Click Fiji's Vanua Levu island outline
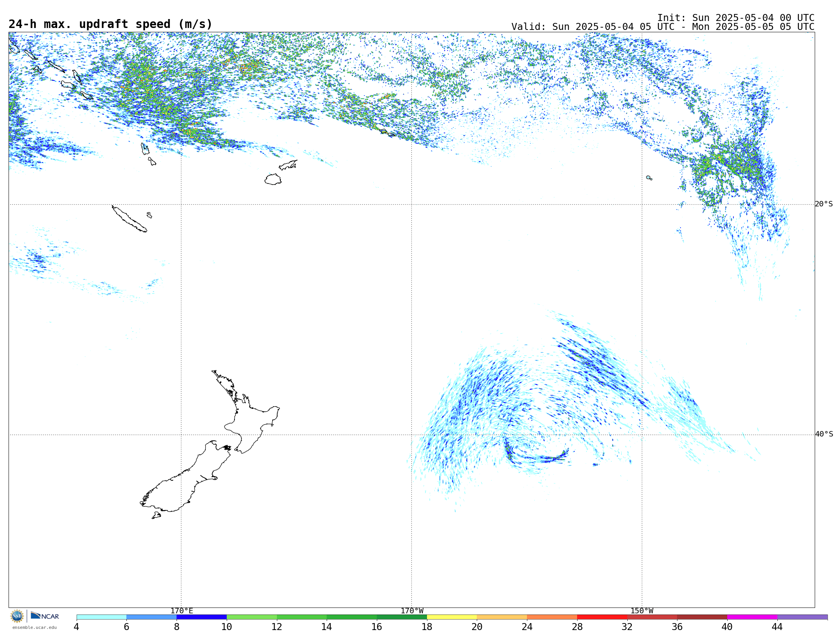 pyautogui.click(x=288, y=165)
